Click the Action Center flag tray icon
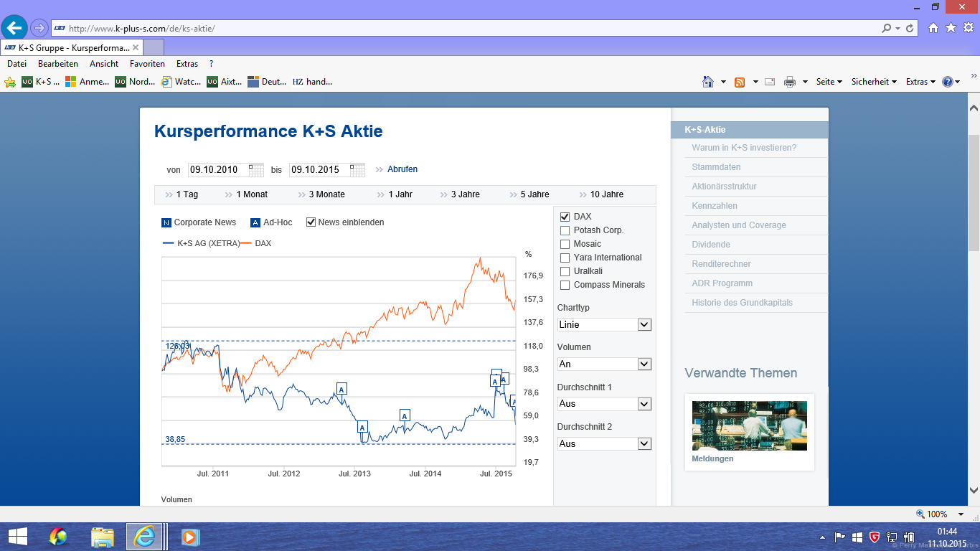980x551 pixels. [840, 537]
